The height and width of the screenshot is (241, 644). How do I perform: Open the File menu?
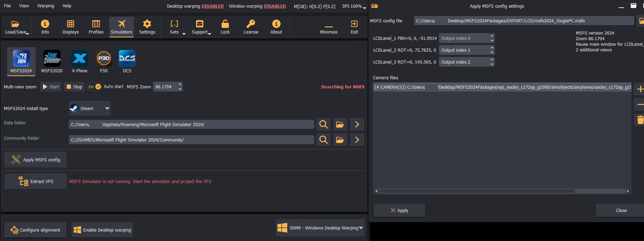(7, 6)
